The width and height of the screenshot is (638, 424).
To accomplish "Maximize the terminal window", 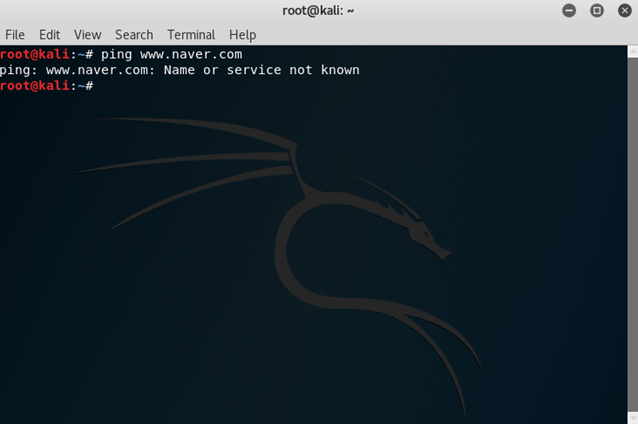I will [x=597, y=11].
